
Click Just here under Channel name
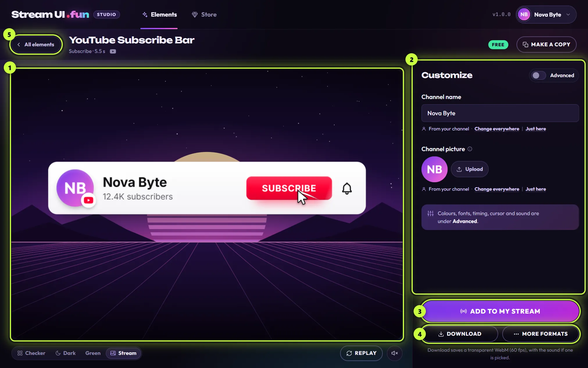pos(535,129)
